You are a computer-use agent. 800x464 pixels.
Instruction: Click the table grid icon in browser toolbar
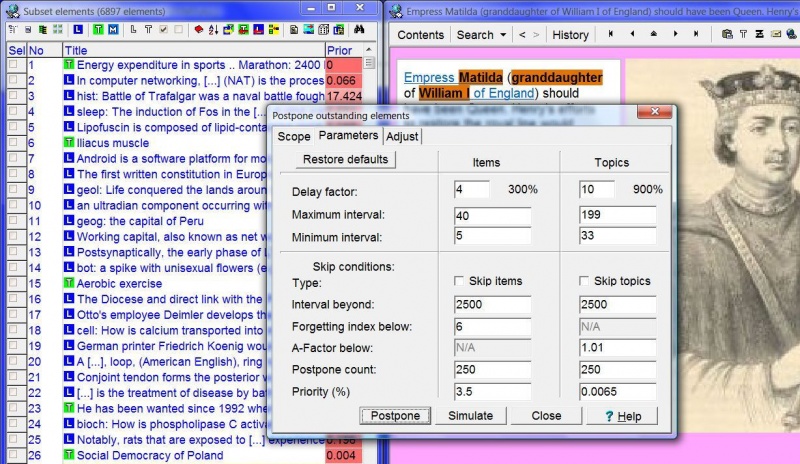323,30
